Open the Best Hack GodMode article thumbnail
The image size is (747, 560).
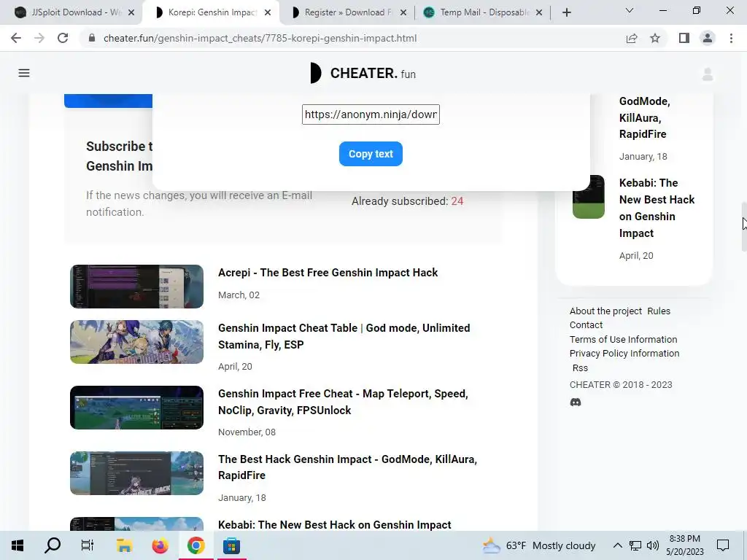(136, 473)
